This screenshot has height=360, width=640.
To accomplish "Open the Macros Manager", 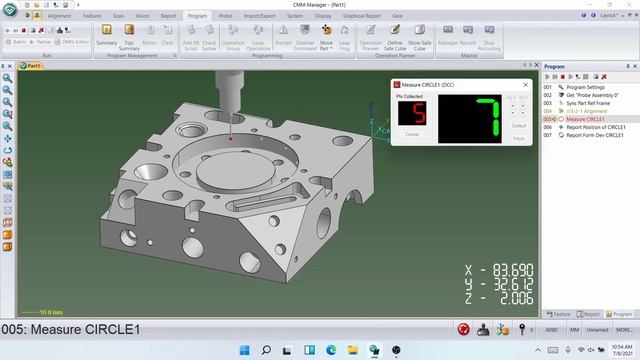I will [x=448, y=35].
